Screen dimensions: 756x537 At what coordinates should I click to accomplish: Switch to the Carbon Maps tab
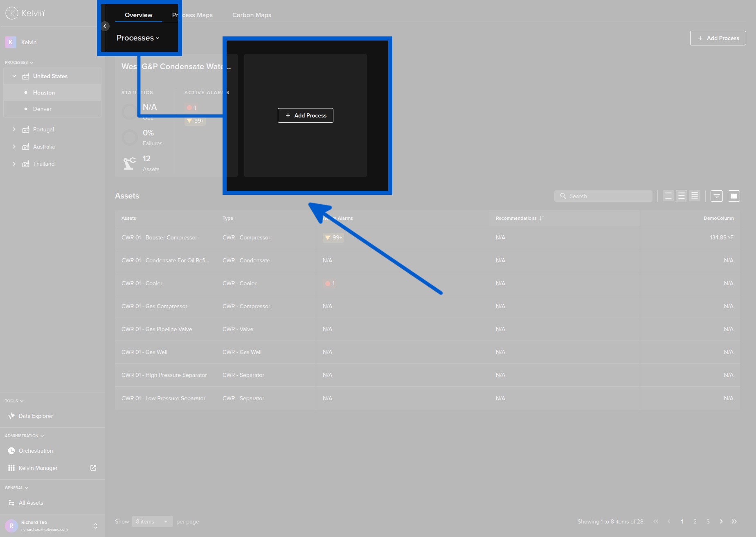point(252,15)
